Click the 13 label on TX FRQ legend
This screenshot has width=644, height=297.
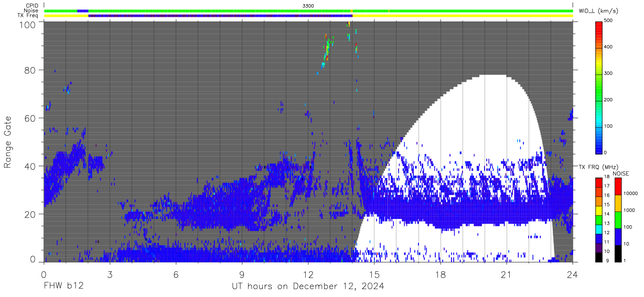point(607,224)
